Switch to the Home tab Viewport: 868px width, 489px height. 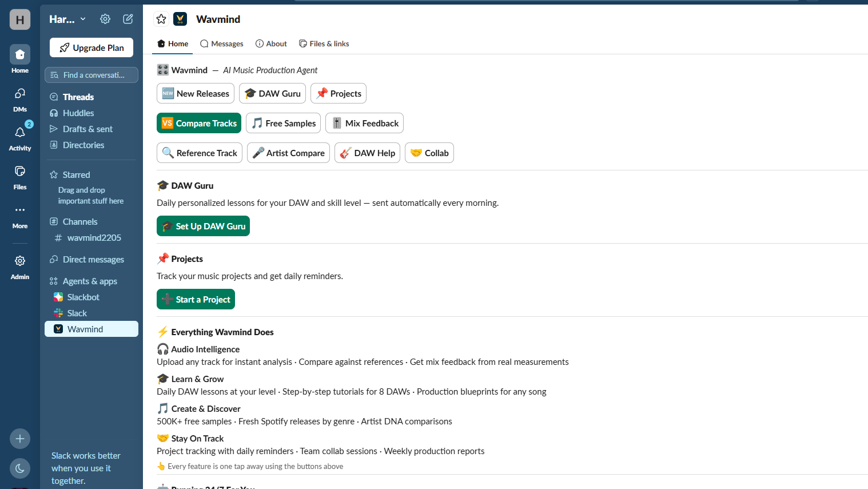tap(173, 43)
